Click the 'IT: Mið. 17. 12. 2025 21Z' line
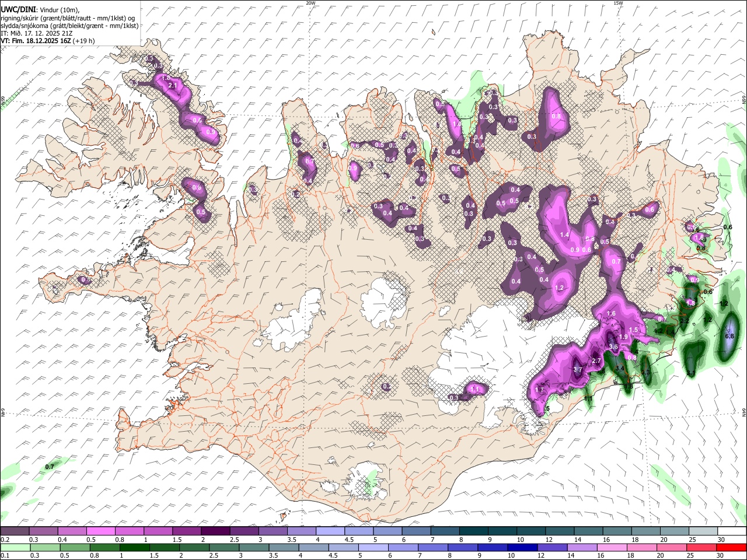747x560 pixels. pyautogui.click(x=36, y=33)
